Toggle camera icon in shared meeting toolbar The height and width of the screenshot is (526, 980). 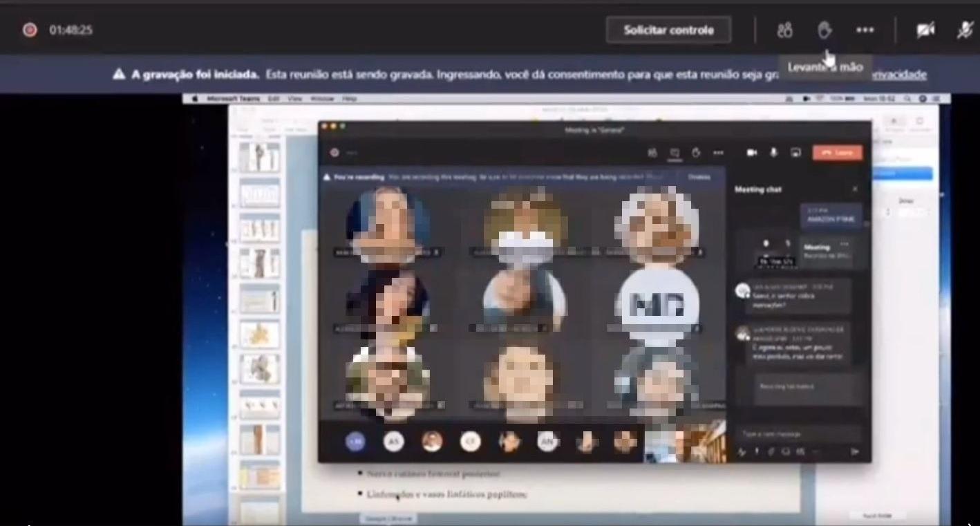pyautogui.click(x=752, y=153)
